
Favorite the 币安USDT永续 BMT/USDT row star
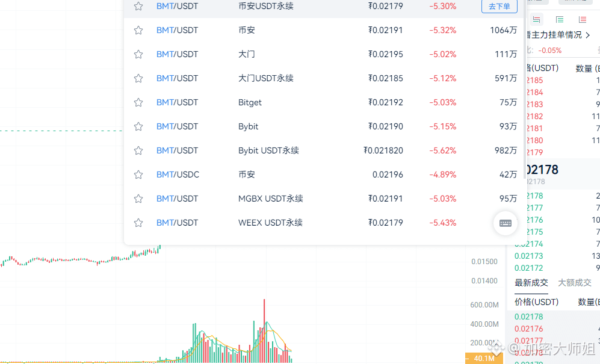(138, 6)
